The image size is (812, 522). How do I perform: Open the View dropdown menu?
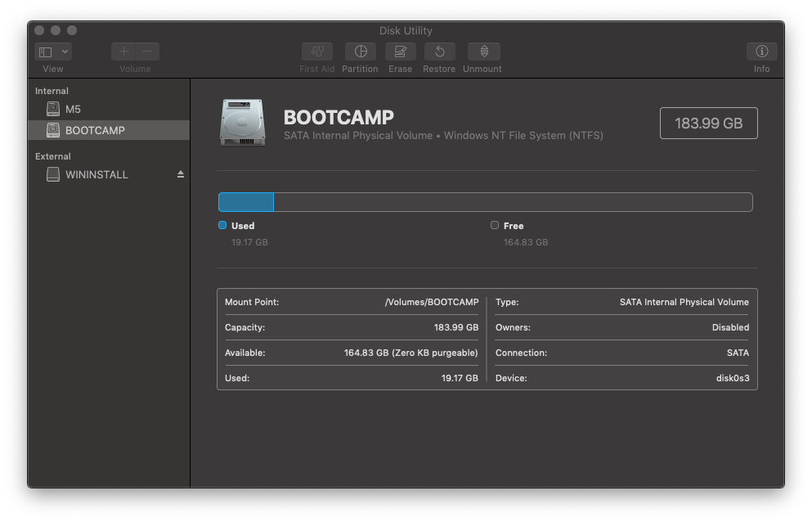point(65,52)
